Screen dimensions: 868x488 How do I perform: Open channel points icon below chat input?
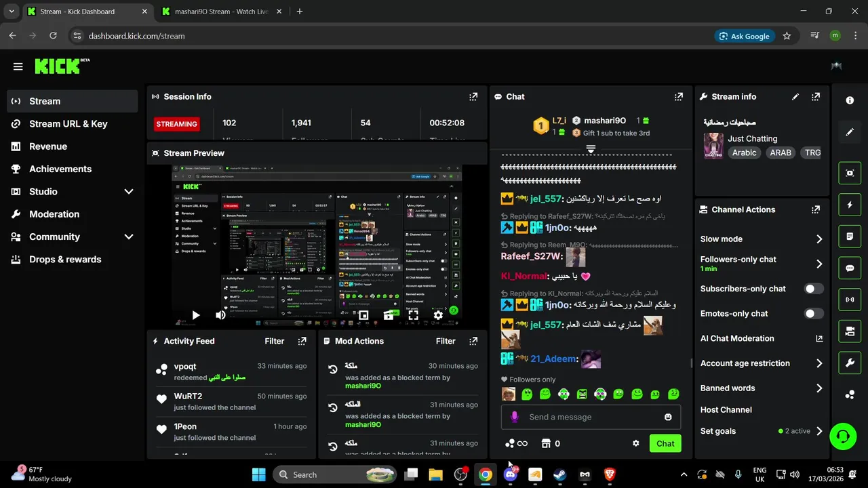[516, 443]
